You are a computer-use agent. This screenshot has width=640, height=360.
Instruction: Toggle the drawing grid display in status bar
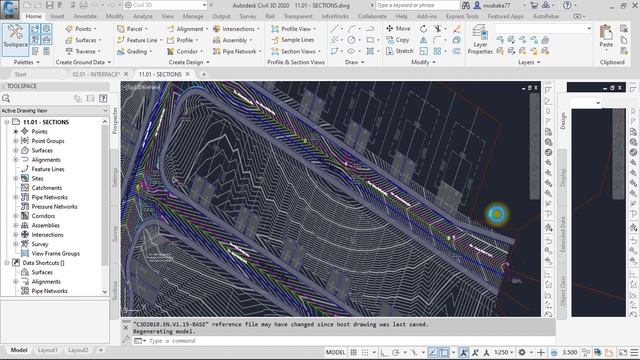click(354, 352)
